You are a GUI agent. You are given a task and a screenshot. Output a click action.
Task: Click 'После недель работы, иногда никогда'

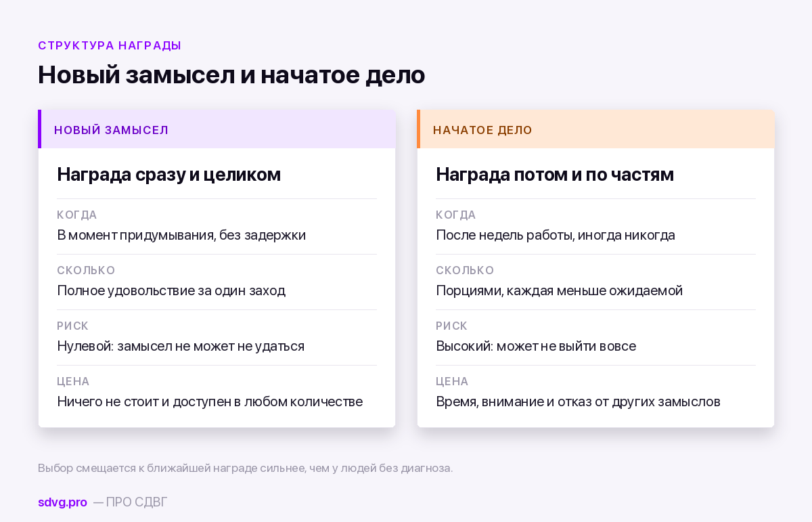(x=556, y=236)
